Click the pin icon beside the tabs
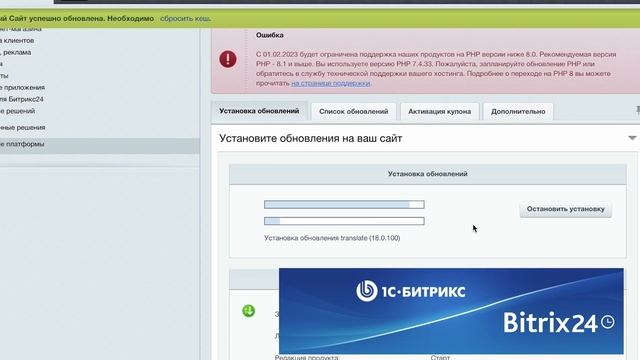Screen dimensions: 640x360 [x=638, y=110]
